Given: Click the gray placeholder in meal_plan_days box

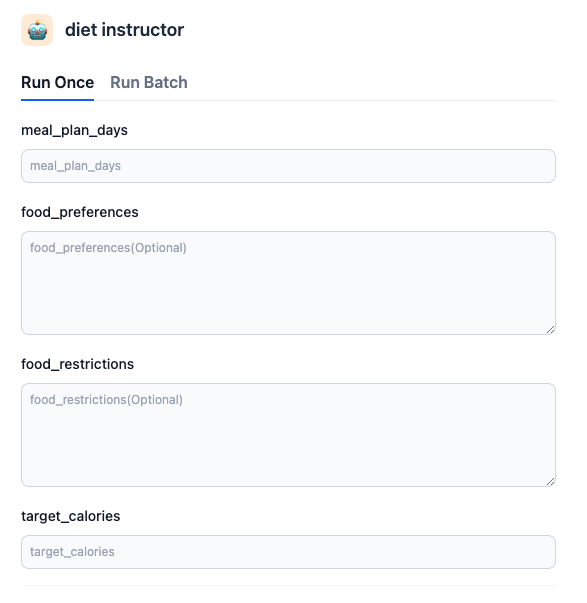Looking at the screenshot, I should [75, 166].
